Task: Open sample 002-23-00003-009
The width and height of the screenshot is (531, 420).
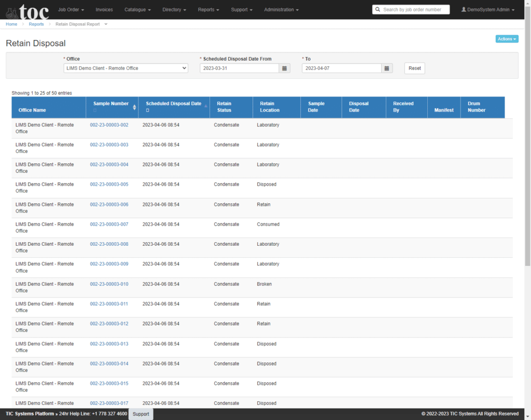Action: click(x=109, y=264)
